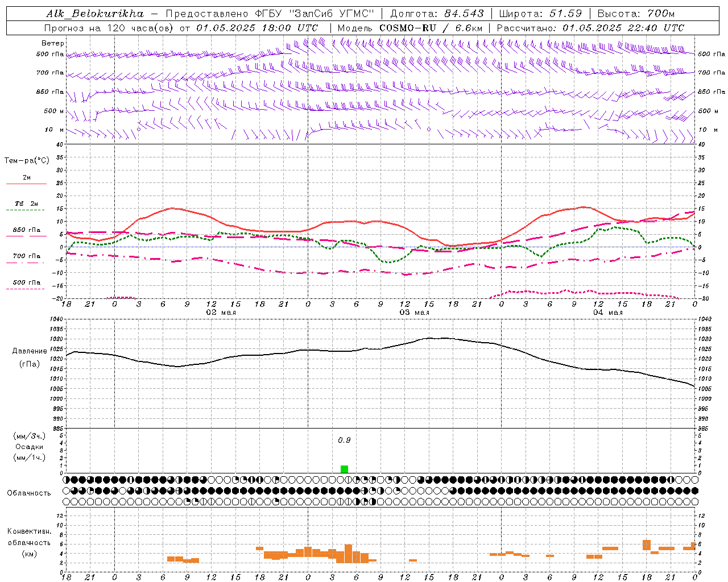Image resolution: width=728 pixels, height=582 pixels.
Task: Click the Широта: 51.59 header field
Action: click(540, 14)
